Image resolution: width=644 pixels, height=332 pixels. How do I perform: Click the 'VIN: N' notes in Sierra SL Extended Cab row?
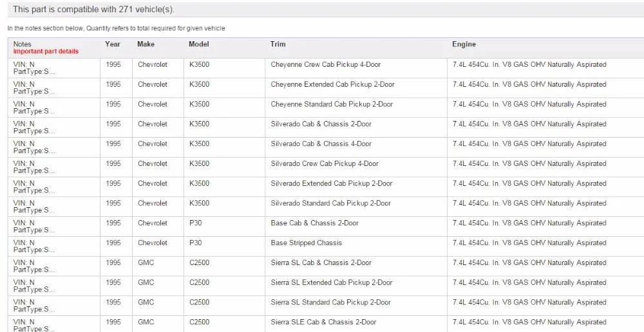click(24, 282)
